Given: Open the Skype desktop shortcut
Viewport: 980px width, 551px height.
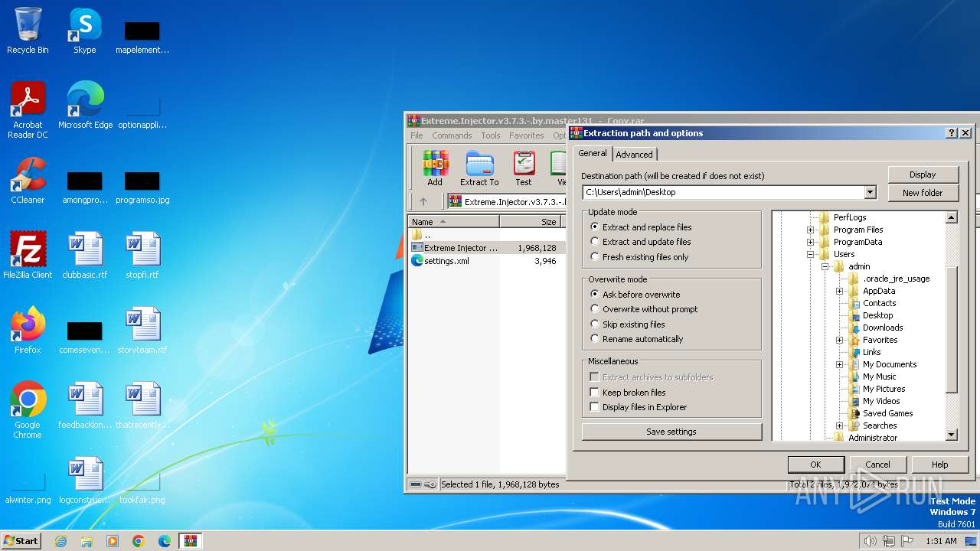Looking at the screenshot, I should [85, 31].
